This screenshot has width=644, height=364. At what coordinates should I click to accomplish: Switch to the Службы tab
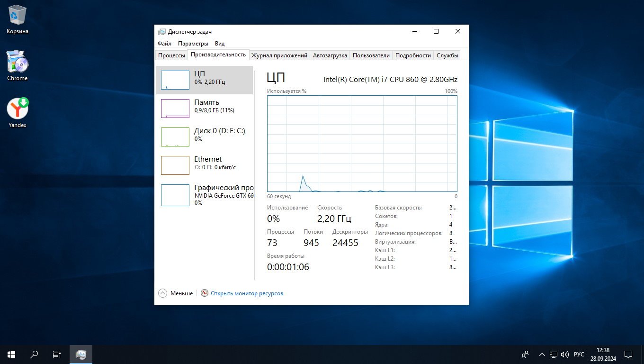click(x=447, y=55)
